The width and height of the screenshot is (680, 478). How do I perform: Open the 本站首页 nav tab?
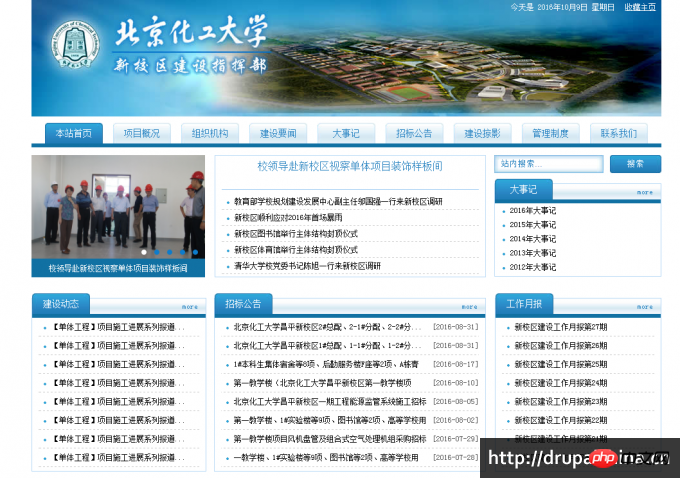[x=74, y=133]
